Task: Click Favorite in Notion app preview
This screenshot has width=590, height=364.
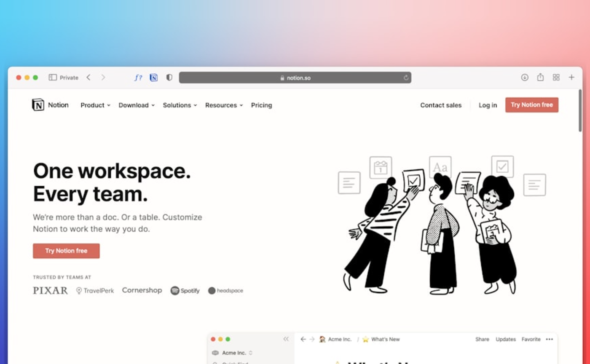Action: (531, 339)
